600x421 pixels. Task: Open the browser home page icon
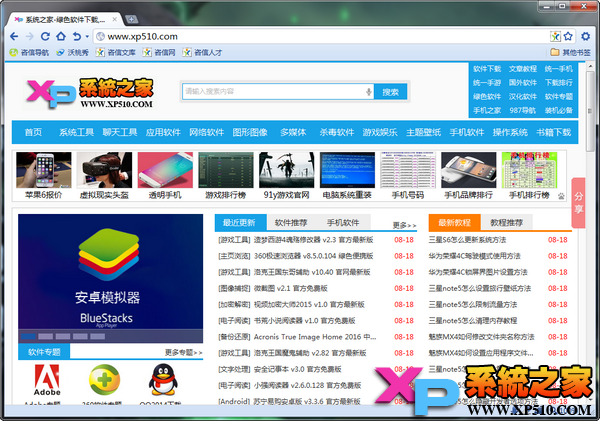[x=61, y=36]
